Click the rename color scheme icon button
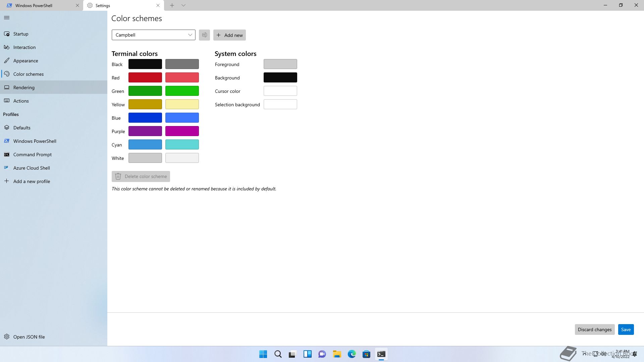This screenshot has width=644, height=362. coord(204,35)
